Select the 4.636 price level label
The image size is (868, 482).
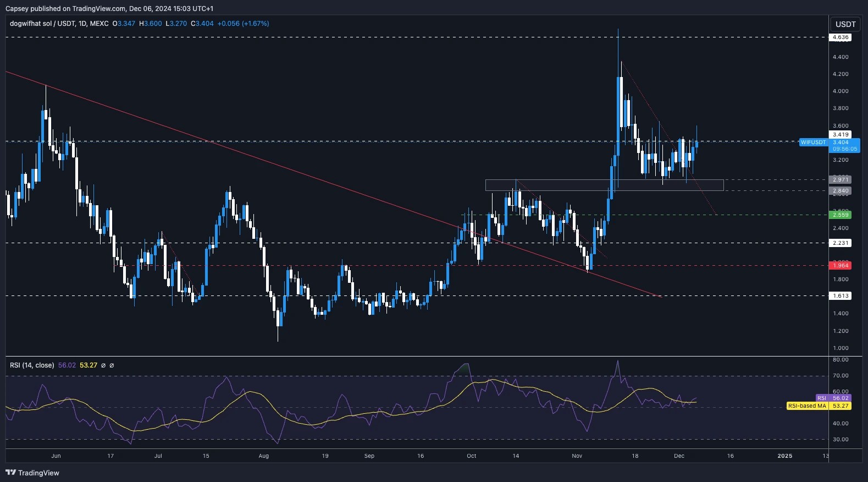(x=841, y=37)
